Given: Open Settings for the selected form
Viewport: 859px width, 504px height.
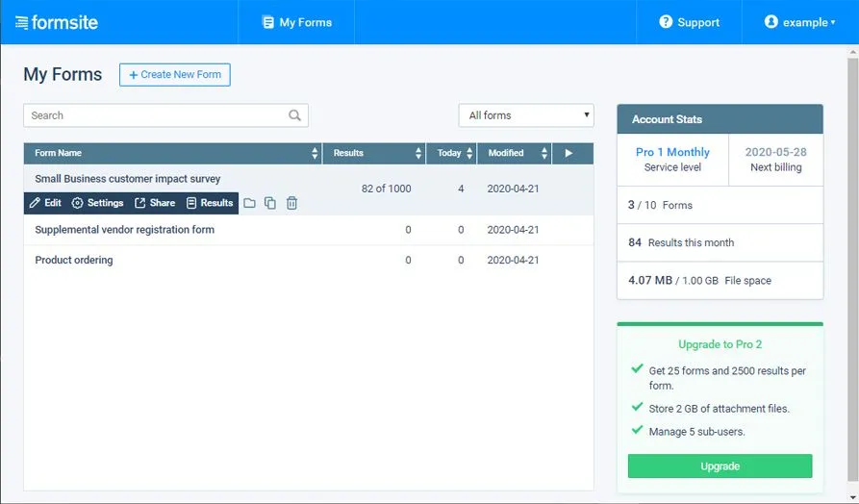Looking at the screenshot, I should [x=97, y=203].
